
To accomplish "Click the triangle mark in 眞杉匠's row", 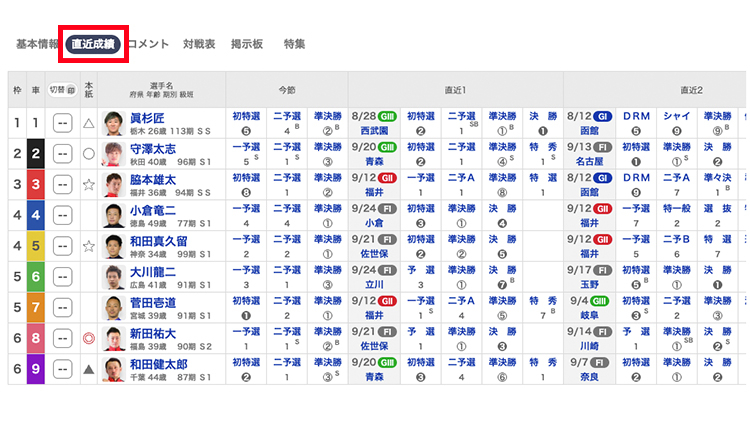I will tap(89, 124).
